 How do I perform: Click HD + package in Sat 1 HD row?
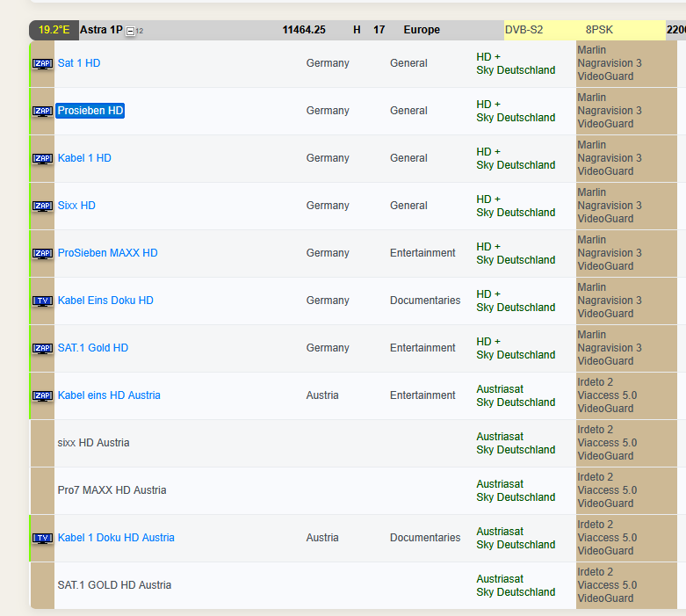click(488, 57)
